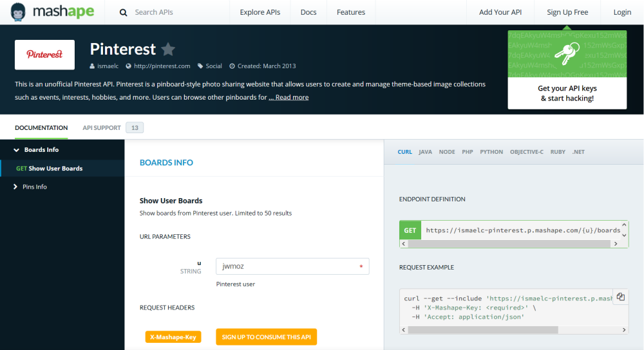Select the NODE code tab
The height and width of the screenshot is (350, 644).
447,152
